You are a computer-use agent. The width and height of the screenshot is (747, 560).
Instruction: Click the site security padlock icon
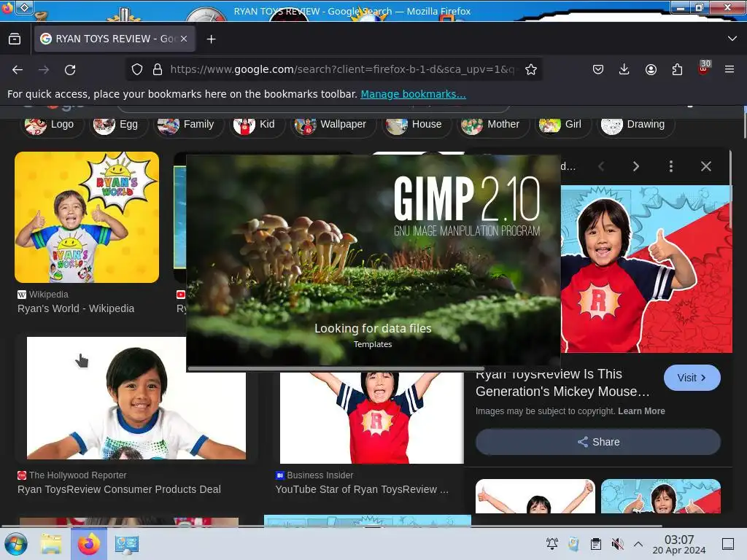[x=158, y=69]
